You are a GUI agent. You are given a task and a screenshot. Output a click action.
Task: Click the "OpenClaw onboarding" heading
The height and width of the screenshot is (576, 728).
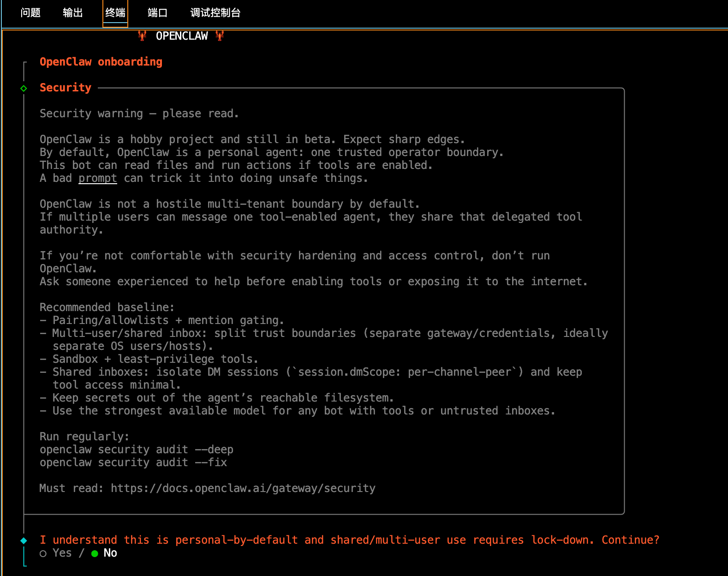(101, 62)
